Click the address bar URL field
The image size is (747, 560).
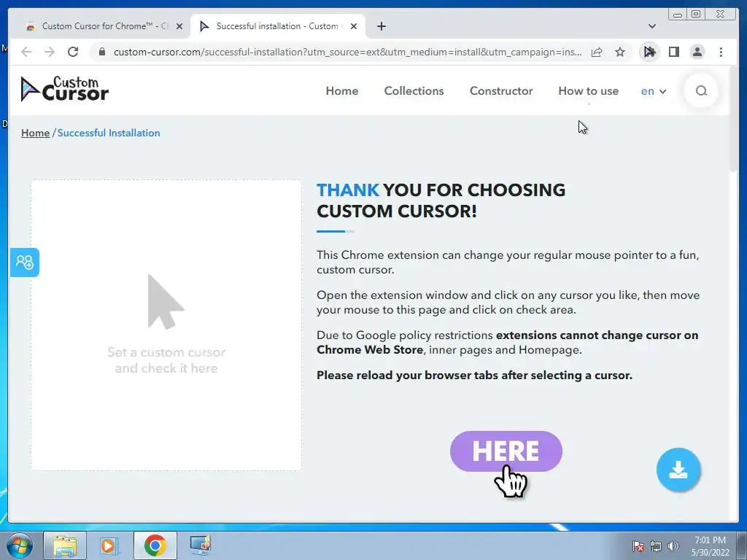347,52
